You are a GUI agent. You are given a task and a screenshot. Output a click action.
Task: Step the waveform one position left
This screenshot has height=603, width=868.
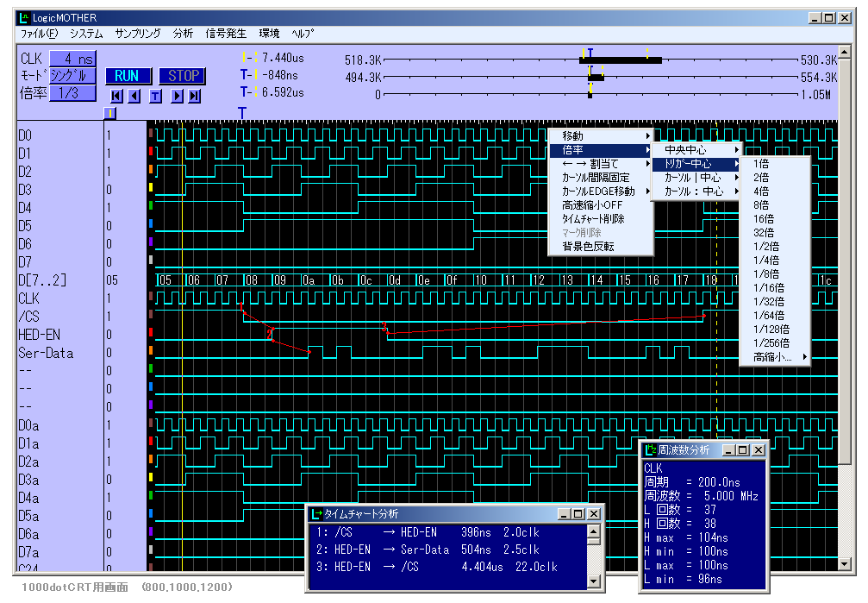[134, 96]
